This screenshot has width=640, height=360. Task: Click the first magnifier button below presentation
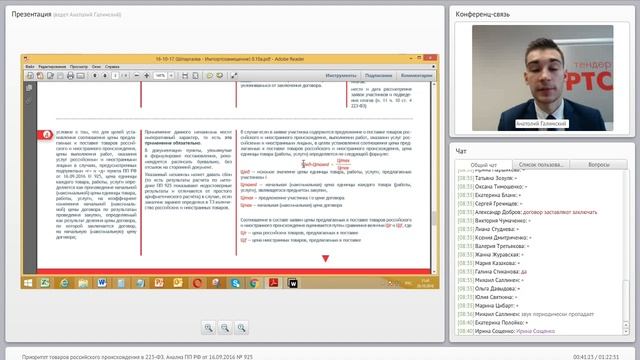point(209,328)
